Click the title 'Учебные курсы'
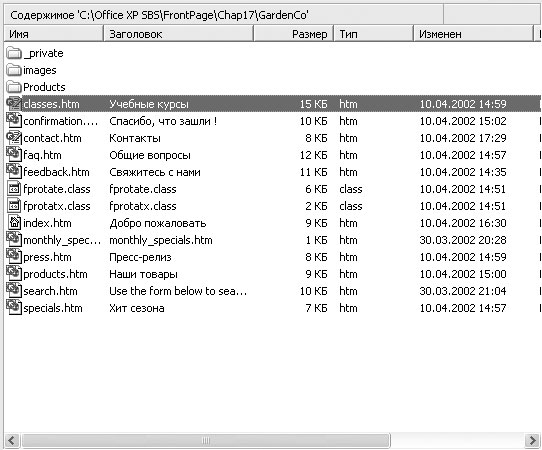Image resolution: width=542 pixels, height=450 pixels. pyautogui.click(x=149, y=104)
